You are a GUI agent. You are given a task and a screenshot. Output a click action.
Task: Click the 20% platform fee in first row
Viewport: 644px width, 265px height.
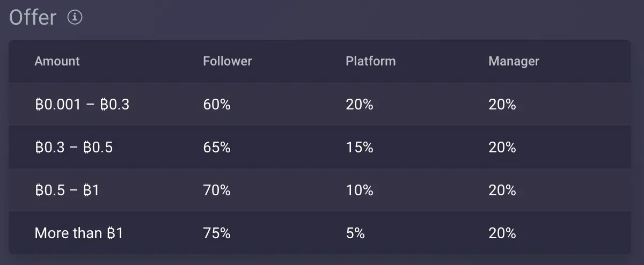pyautogui.click(x=360, y=104)
